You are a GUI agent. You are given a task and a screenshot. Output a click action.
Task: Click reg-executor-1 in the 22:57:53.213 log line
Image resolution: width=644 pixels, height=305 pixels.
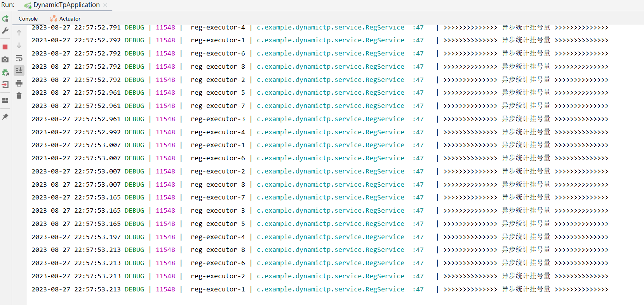click(218, 289)
